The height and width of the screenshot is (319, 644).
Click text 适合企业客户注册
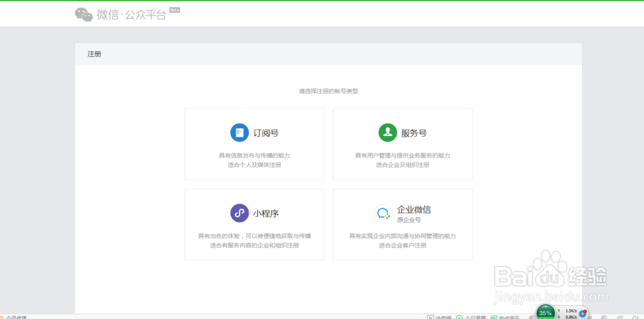[x=402, y=246]
